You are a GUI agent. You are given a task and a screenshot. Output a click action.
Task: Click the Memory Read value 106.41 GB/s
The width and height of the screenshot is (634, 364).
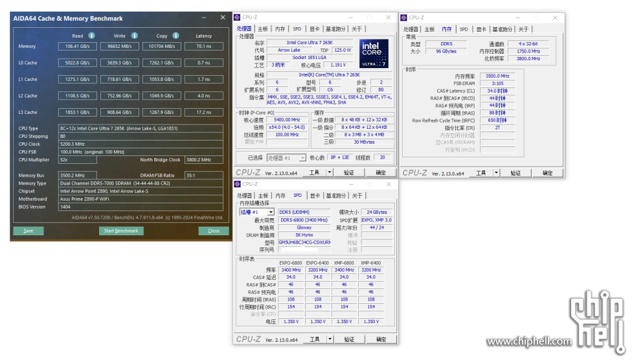pyautogui.click(x=77, y=47)
